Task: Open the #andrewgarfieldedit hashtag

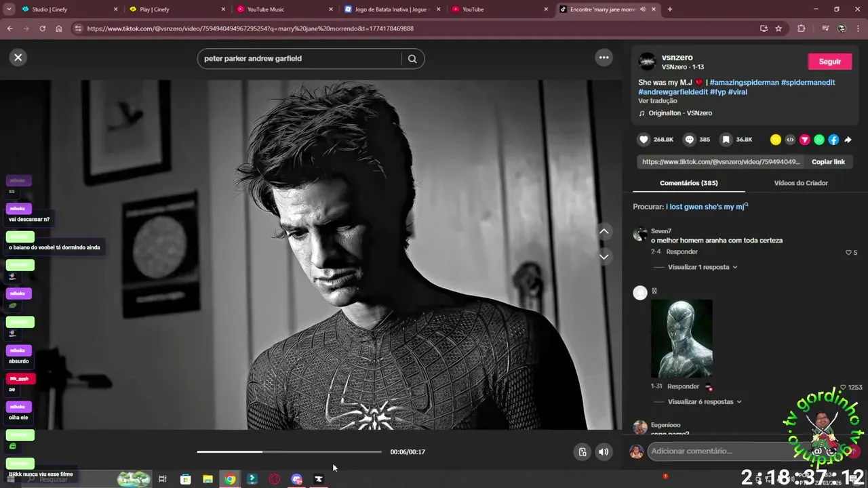Action: coord(673,92)
